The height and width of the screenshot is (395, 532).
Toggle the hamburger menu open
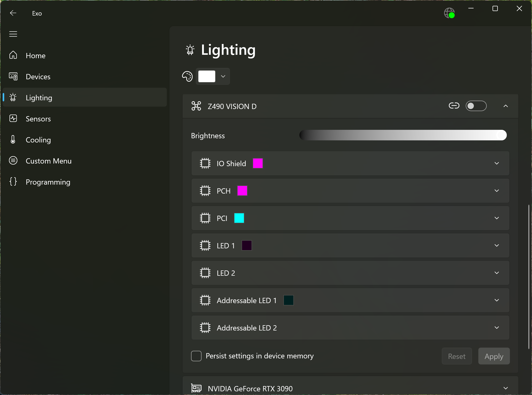13,34
